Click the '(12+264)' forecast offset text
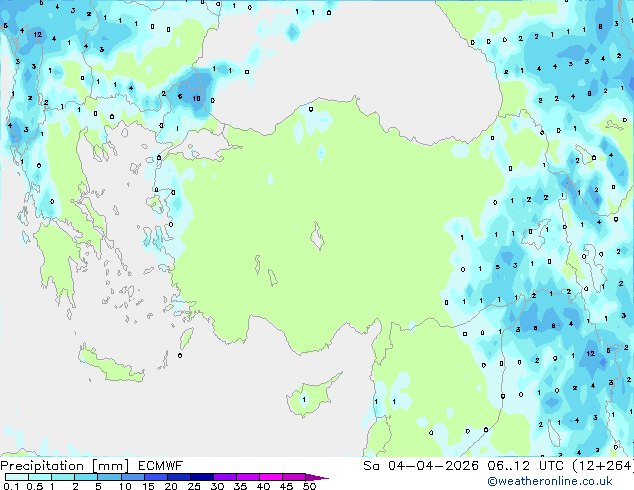Screen dimensions: 634x490 coord(603,466)
